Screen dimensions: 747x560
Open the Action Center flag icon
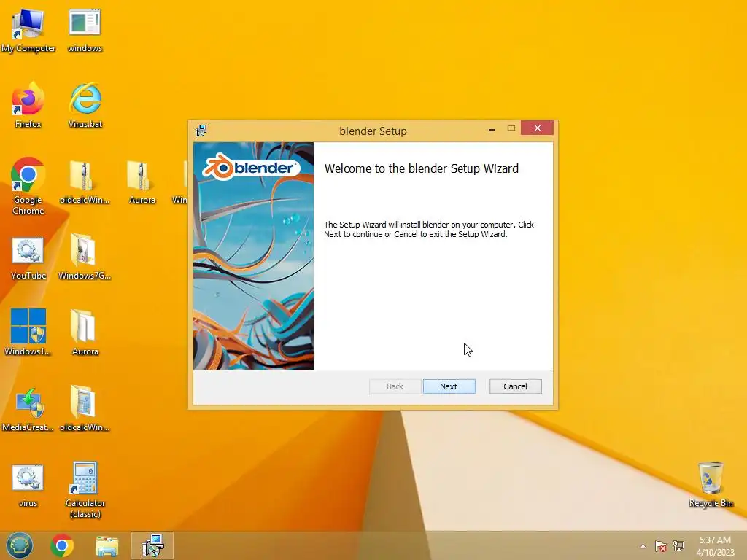click(660, 546)
